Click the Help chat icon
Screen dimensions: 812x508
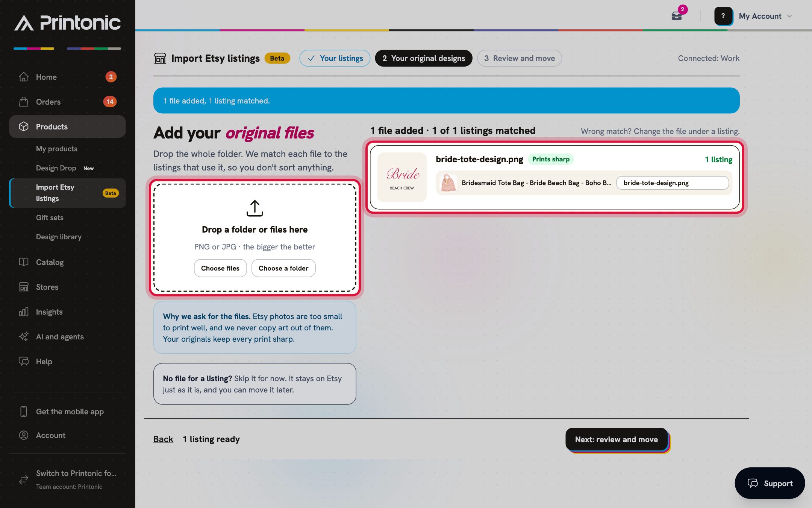(24, 361)
